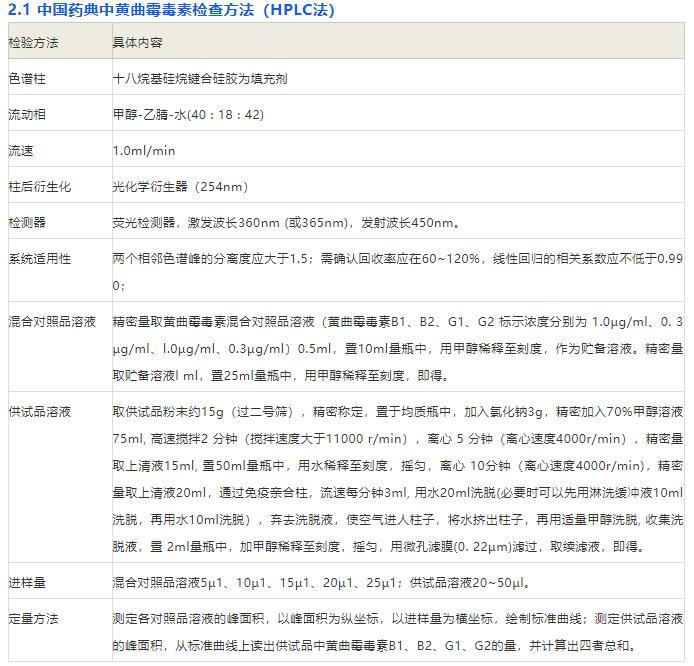Select the 1.0ml/min flow rate value
The image size is (694, 666).
(x=144, y=151)
